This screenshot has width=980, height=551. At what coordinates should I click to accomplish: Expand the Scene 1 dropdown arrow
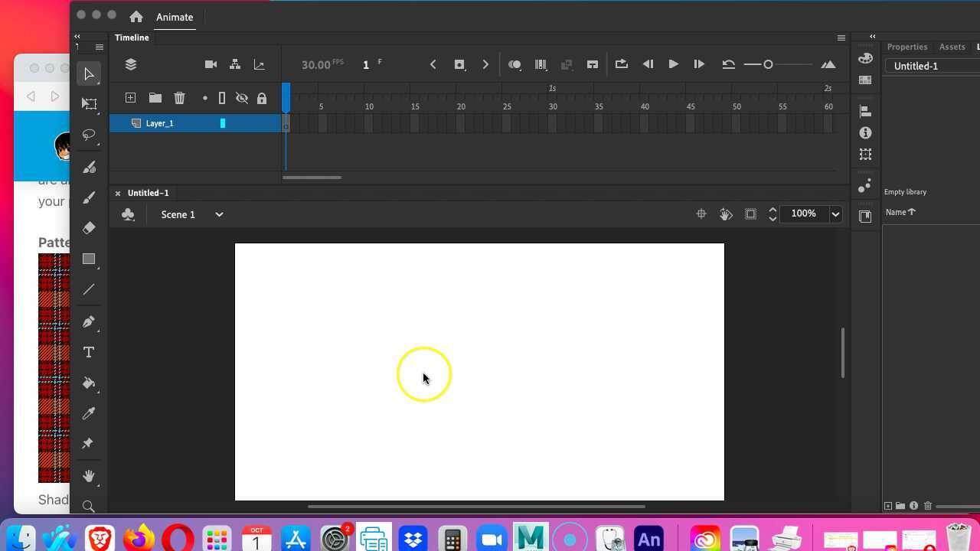pos(219,214)
